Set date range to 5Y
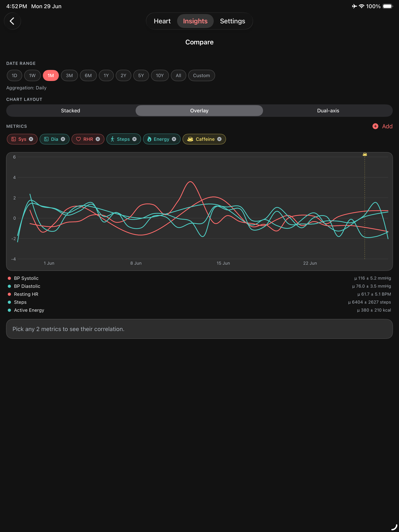 (141, 76)
